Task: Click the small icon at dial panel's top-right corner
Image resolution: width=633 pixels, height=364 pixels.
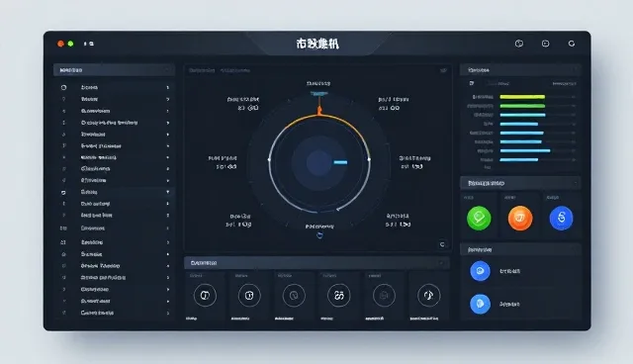Action: tap(443, 70)
